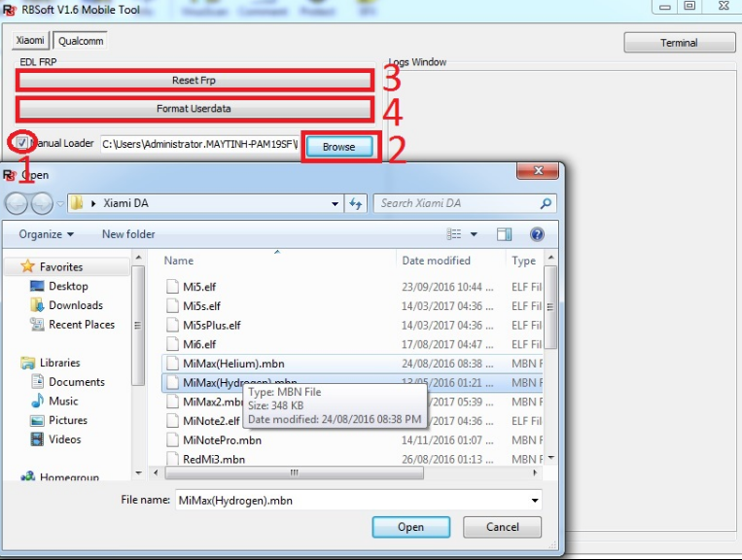Click the Back navigation arrow
The image size is (742, 560).
(x=17, y=203)
